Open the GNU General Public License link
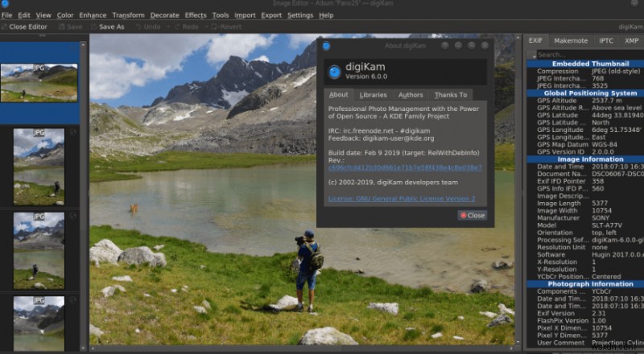Screen dimensions: 644x354 coord(402,199)
